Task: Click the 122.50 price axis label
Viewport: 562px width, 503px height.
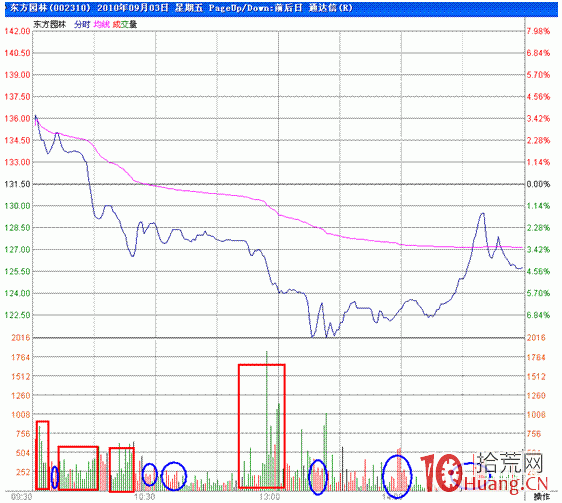Action: (x=17, y=315)
